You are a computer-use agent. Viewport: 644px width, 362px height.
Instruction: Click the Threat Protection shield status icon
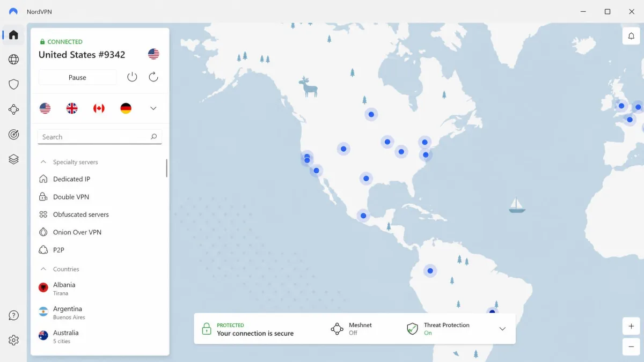coord(412,329)
